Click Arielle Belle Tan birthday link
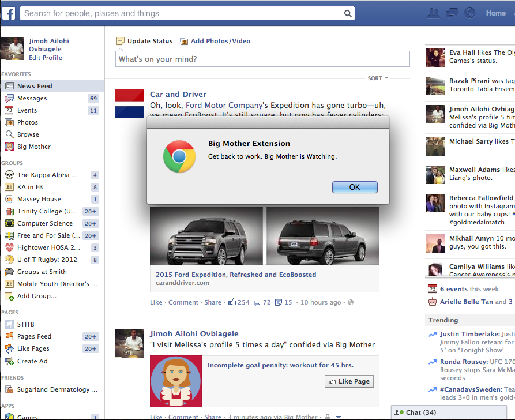 pos(467,302)
